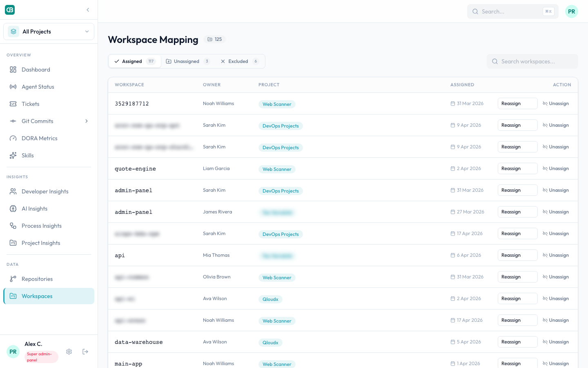The width and height of the screenshot is (588, 368).
Task: Open the All Projects dropdown
Action: (49, 31)
